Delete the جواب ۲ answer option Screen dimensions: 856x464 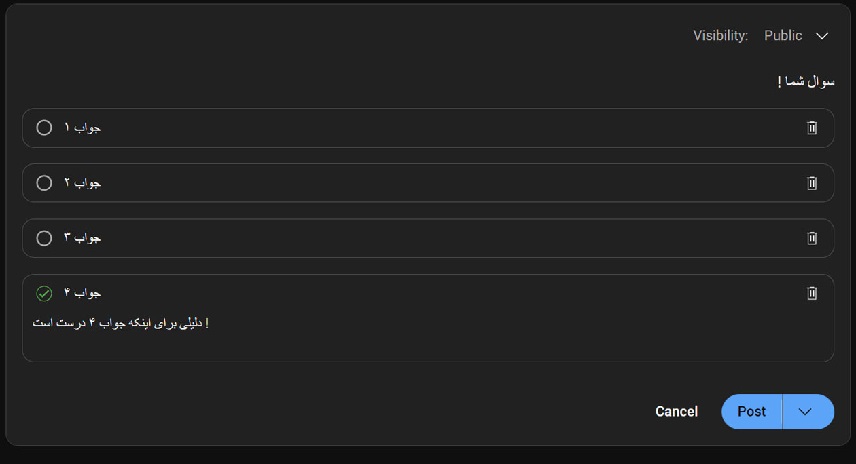click(x=812, y=183)
